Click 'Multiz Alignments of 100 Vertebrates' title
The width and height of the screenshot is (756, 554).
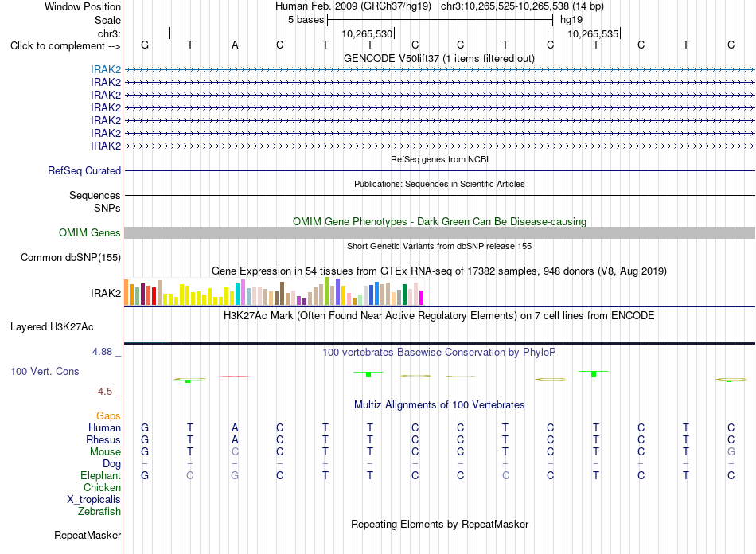(439, 404)
